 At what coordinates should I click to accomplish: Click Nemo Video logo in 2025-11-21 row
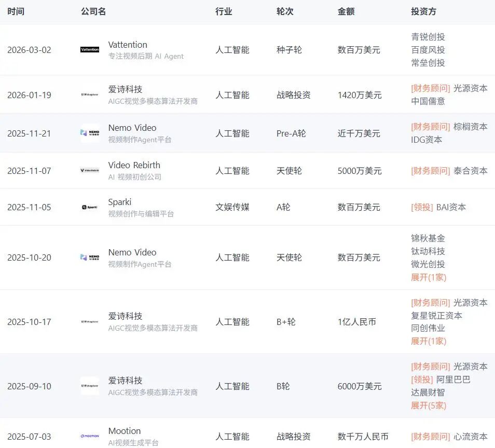point(90,133)
